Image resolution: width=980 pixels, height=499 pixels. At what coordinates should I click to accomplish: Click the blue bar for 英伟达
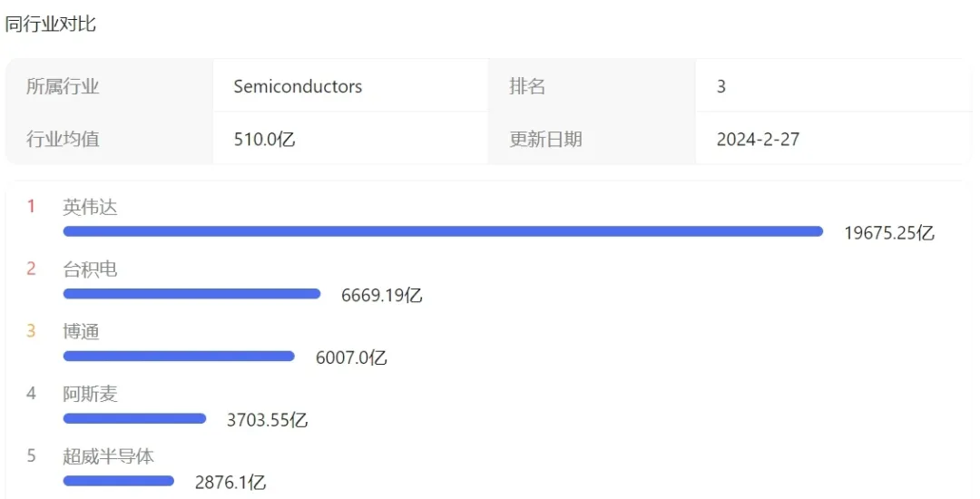click(x=443, y=232)
